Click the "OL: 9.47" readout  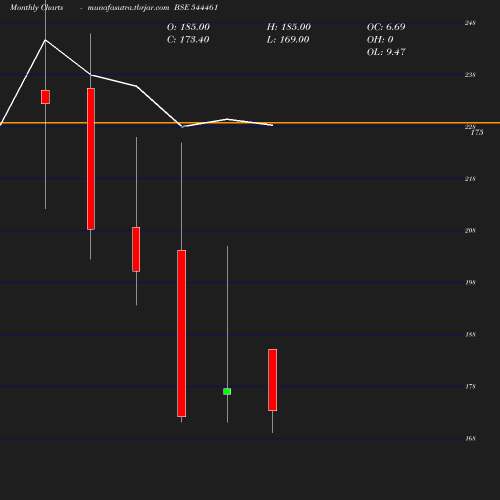tap(386, 52)
